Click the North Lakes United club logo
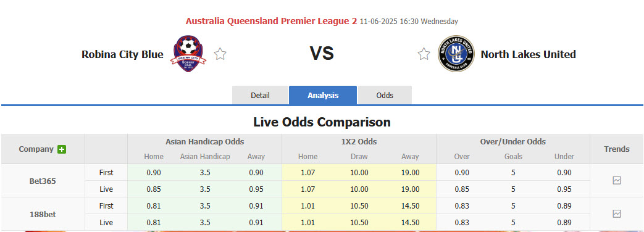 click(456, 54)
